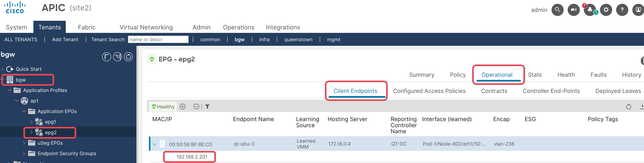Image resolution: width=644 pixels, height=163 pixels.
Task: Click the Cisco logo
Action: click(15, 8)
